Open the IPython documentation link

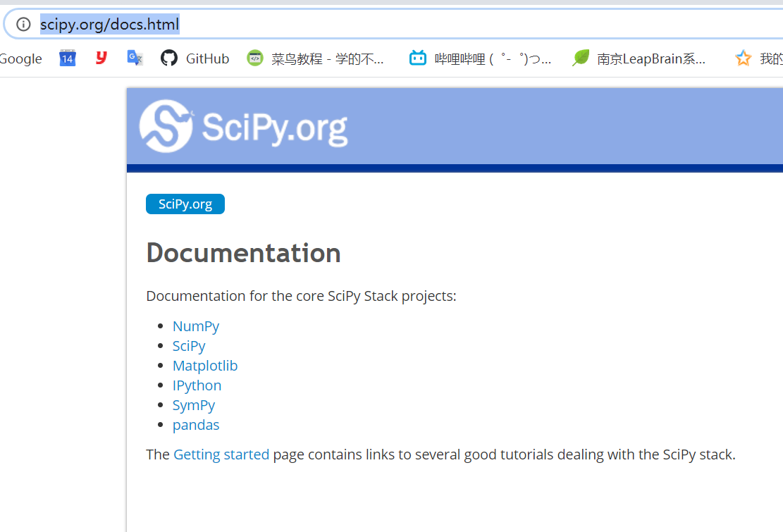point(197,385)
